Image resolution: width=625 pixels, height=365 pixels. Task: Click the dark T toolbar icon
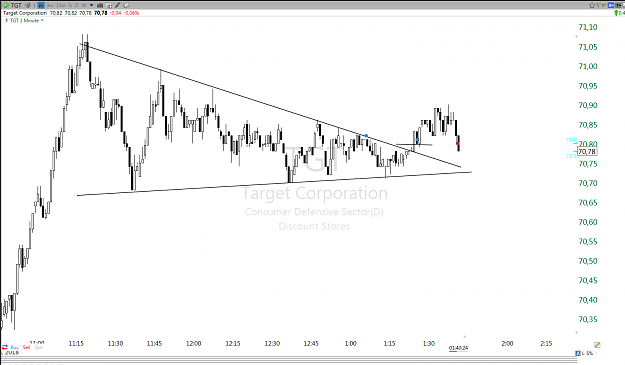click(x=618, y=5)
